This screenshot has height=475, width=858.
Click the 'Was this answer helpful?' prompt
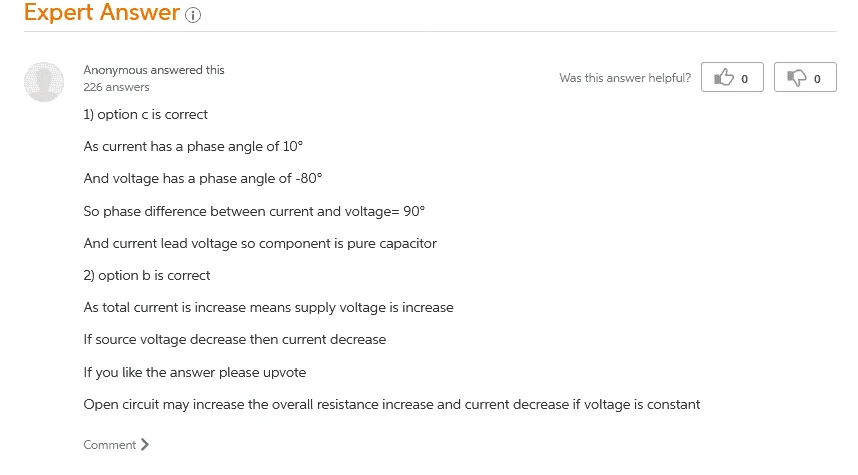point(625,78)
